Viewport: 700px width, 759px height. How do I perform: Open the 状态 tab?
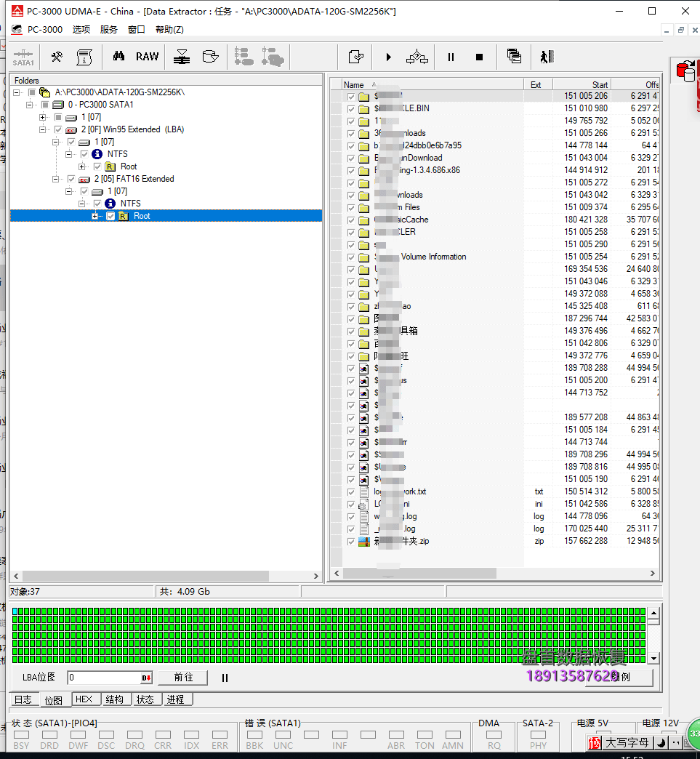point(145,699)
